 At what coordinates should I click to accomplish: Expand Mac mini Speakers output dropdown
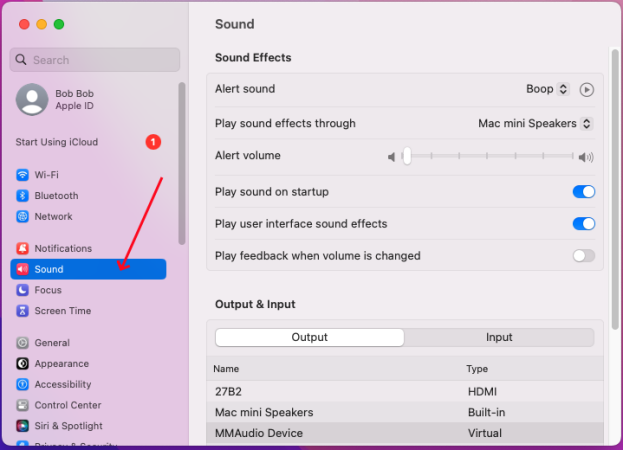pos(535,124)
